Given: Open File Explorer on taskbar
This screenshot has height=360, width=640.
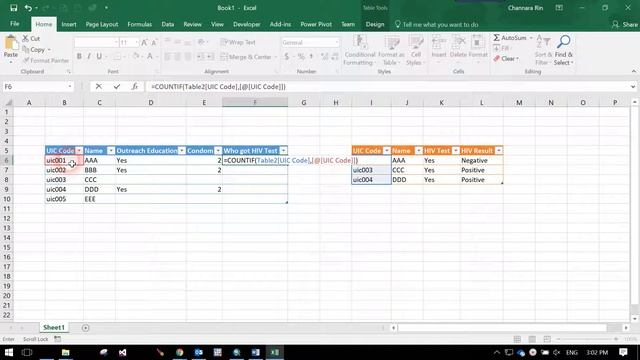Looking at the screenshot, I should (x=65, y=352).
